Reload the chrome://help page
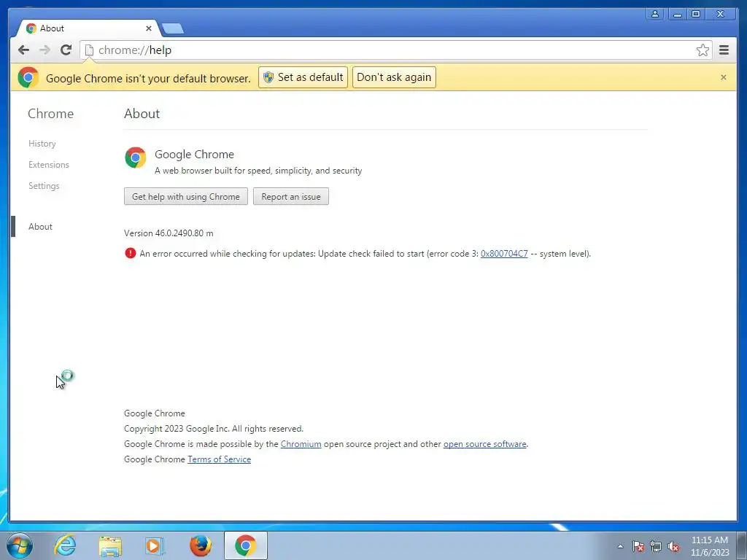Screen dimensions: 747x560 coord(66,50)
